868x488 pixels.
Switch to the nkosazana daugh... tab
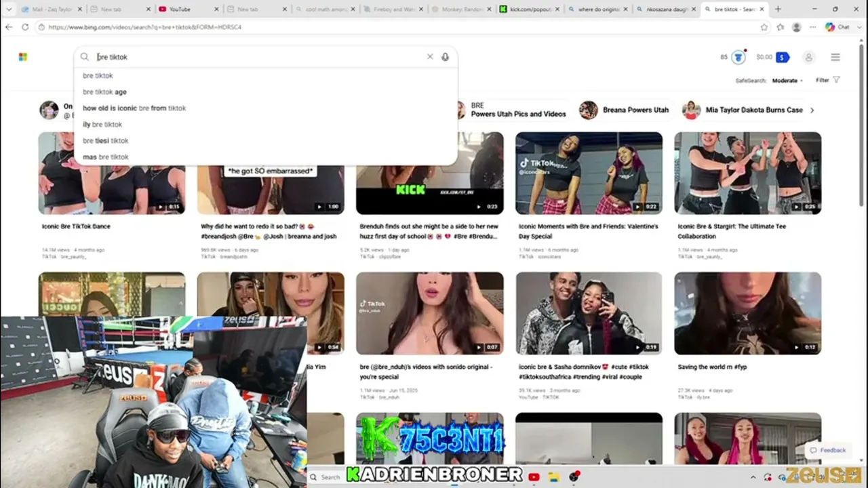(x=667, y=9)
